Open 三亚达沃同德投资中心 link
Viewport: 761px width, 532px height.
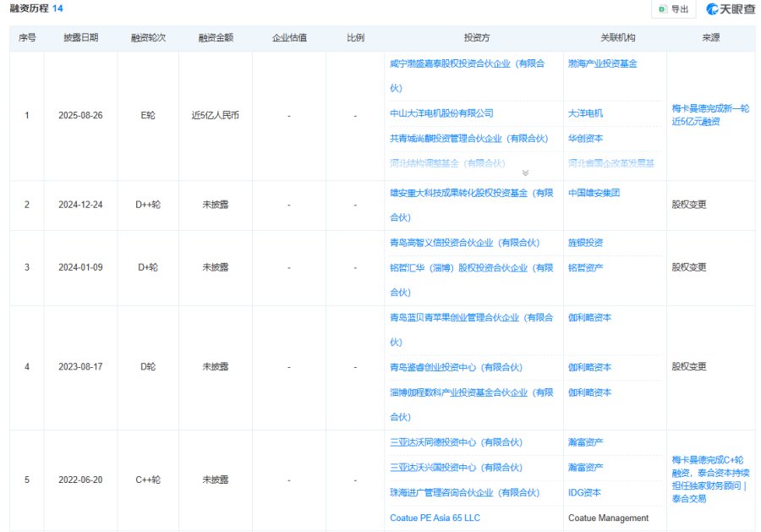456,442
